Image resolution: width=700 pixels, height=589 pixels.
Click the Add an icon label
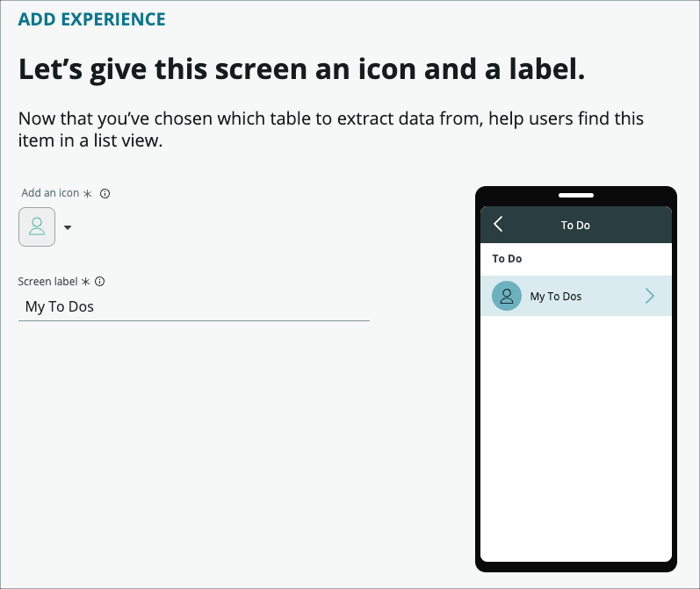click(x=50, y=193)
